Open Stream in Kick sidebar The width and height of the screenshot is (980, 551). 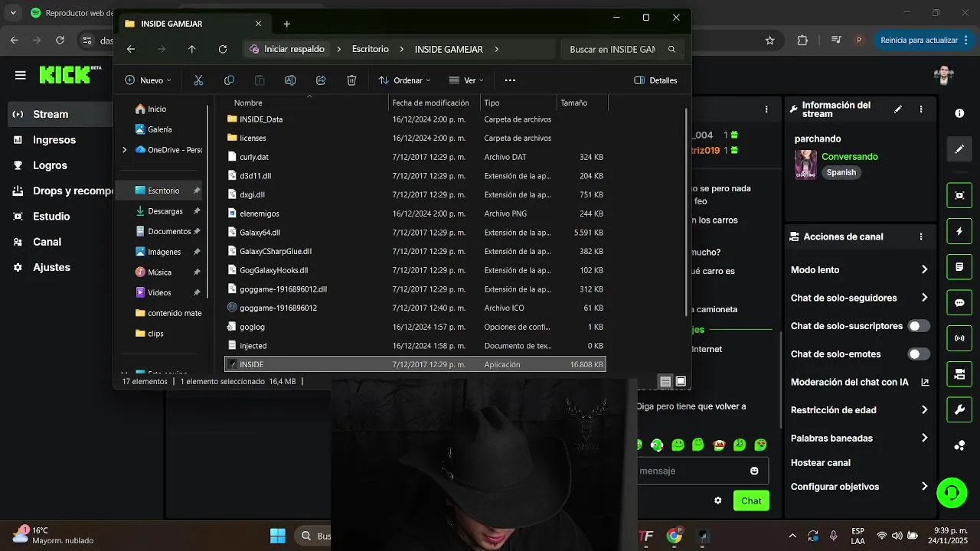[x=58, y=114]
